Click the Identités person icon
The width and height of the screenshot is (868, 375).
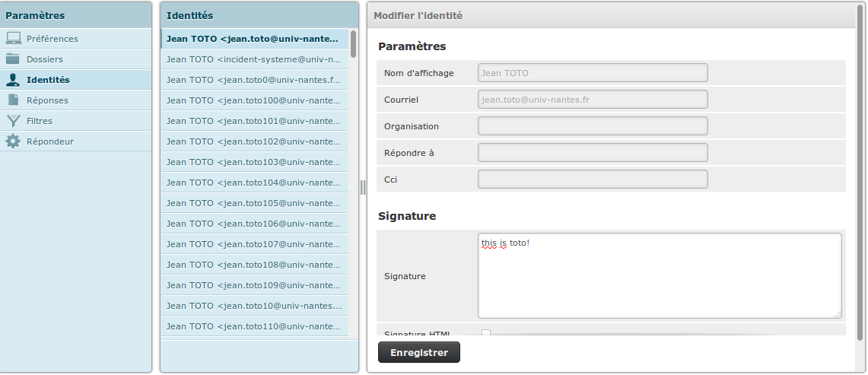13,79
